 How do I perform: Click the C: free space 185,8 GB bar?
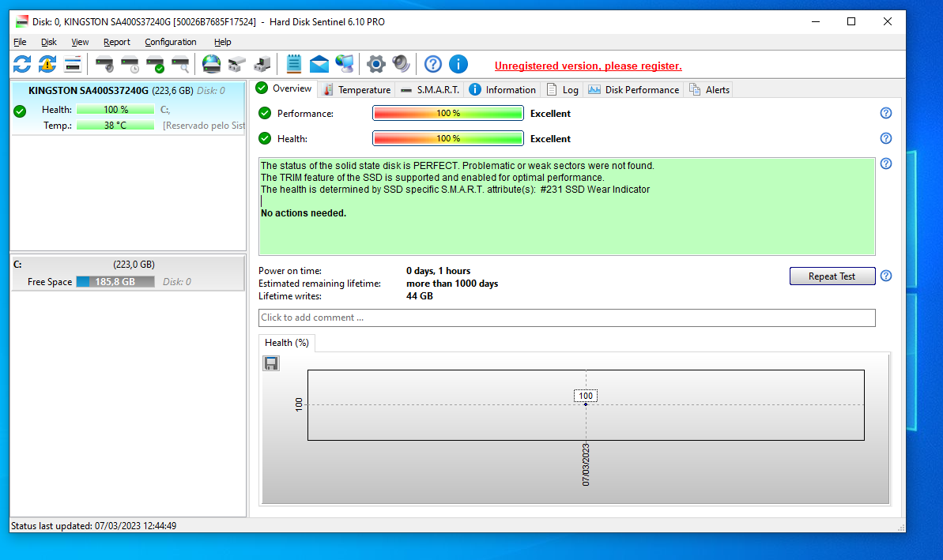click(x=115, y=282)
